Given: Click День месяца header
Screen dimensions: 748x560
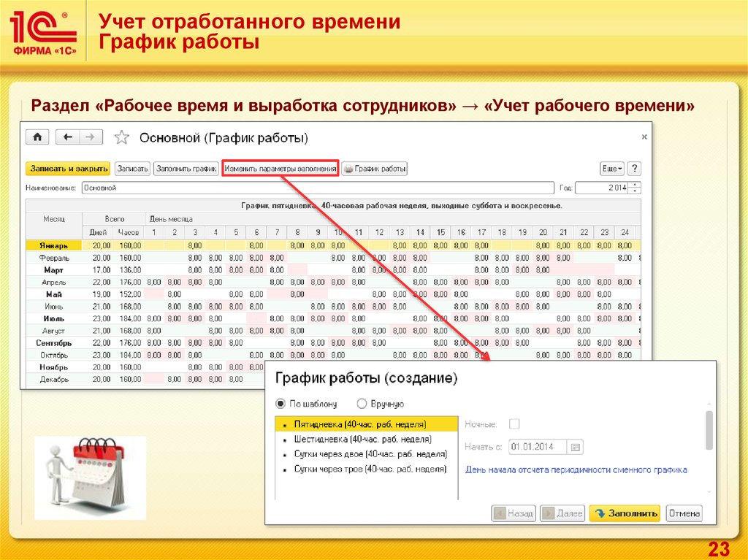Looking at the screenshot, I should (171, 219).
